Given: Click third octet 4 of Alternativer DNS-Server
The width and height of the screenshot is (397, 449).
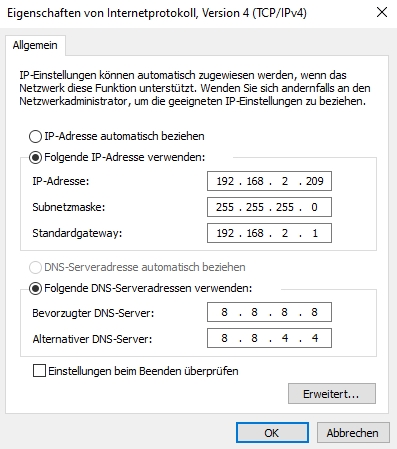Looking at the screenshot, I should (285, 338).
